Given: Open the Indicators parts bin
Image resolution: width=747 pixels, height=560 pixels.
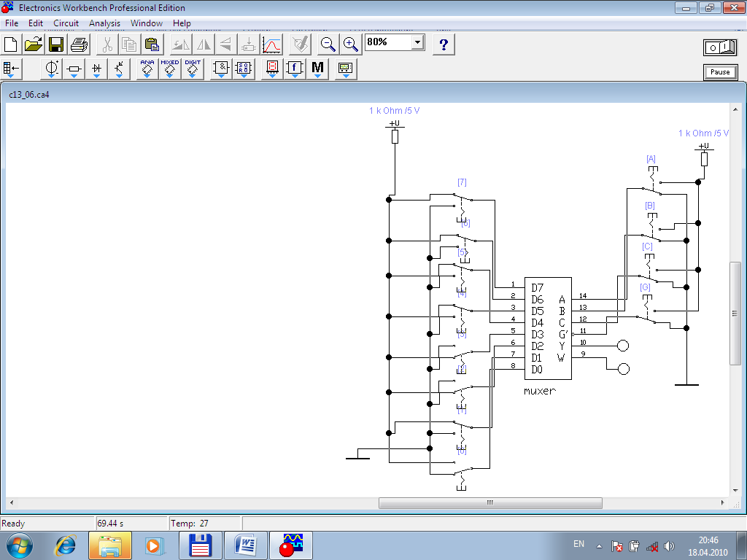Looking at the screenshot, I should [x=272, y=69].
